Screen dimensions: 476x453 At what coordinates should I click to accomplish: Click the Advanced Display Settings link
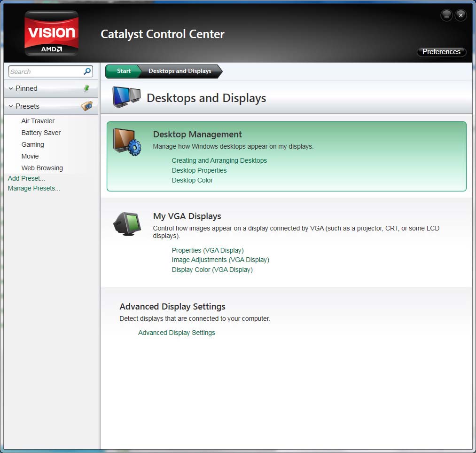[177, 333]
